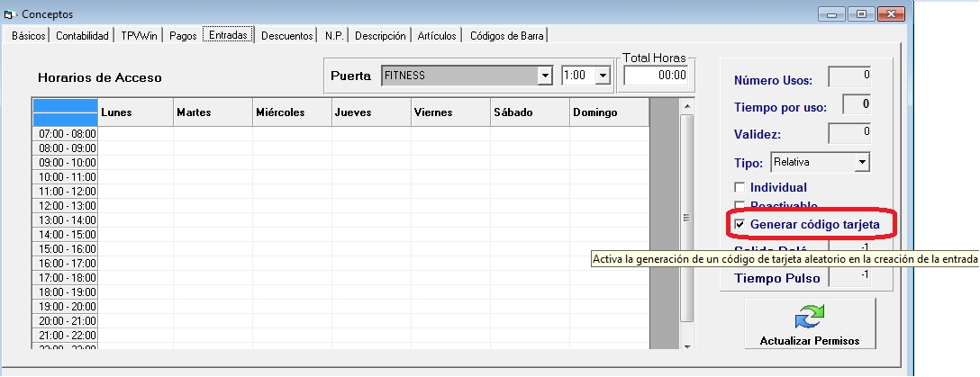The height and width of the screenshot is (377, 980).
Task: Click the 21:00 - 22:00 row header
Action: [66, 335]
